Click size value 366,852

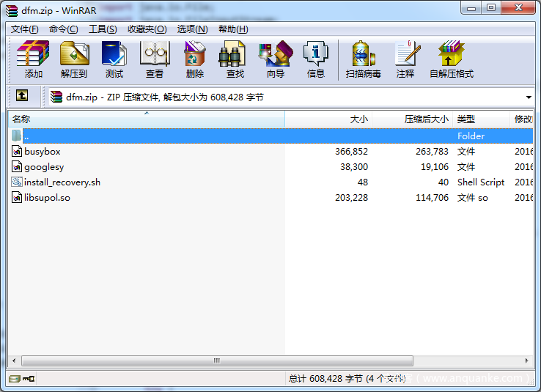click(x=351, y=152)
